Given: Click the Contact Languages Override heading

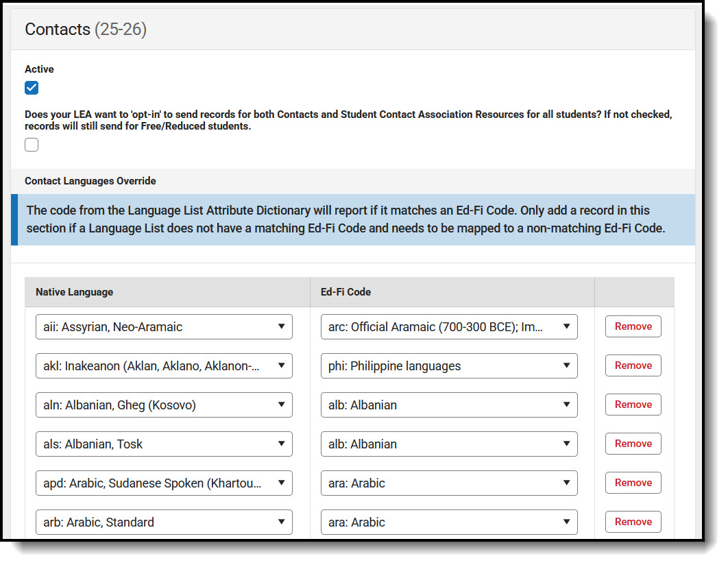Looking at the screenshot, I should pyautogui.click(x=90, y=181).
